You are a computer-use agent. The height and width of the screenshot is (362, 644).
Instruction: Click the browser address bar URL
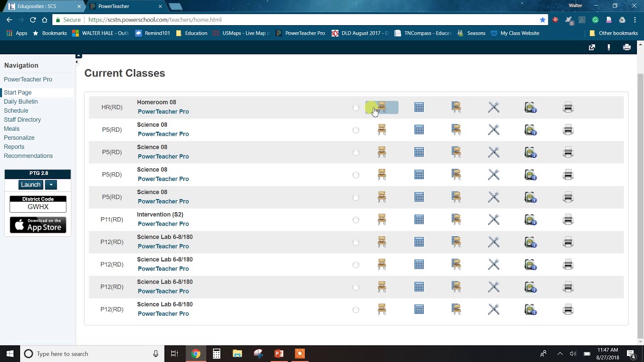coord(155,20)
